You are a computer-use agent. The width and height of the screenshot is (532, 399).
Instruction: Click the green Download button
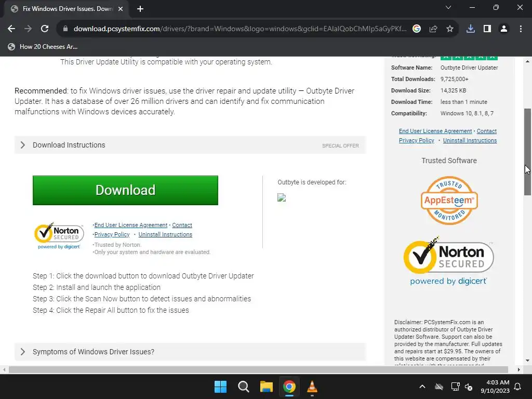pos(125,190)
